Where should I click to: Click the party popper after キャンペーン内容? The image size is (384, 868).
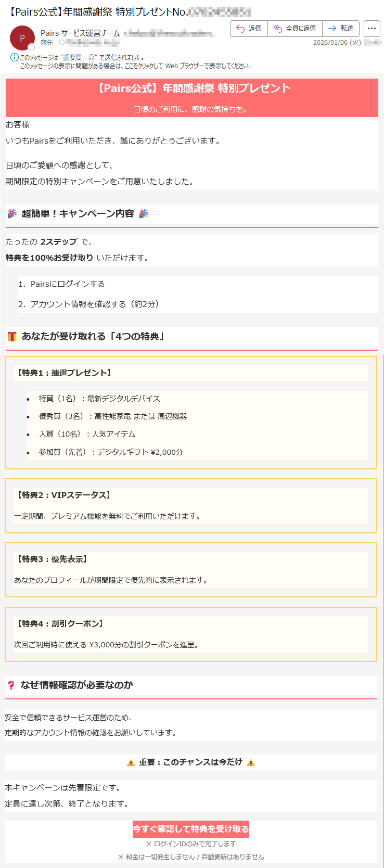coord(144,213)
